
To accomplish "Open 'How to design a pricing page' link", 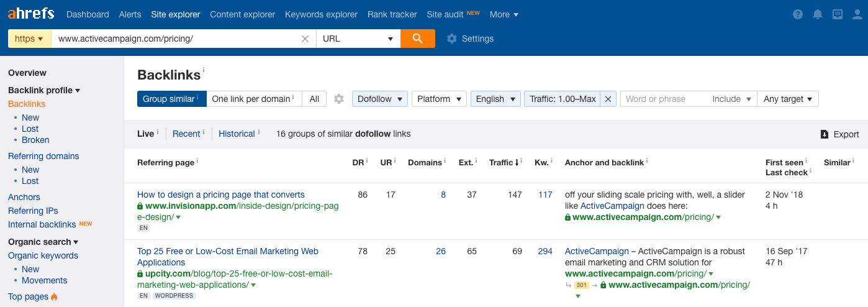I will [x=221, y=195].
